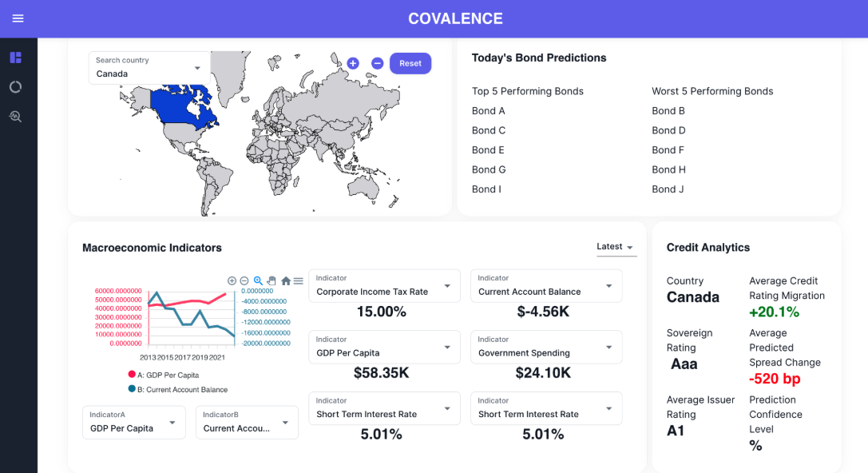Toggle the GDP Per Capita legend series
The height and width of the screenshot is (473, 868).
tap(164, 375)
